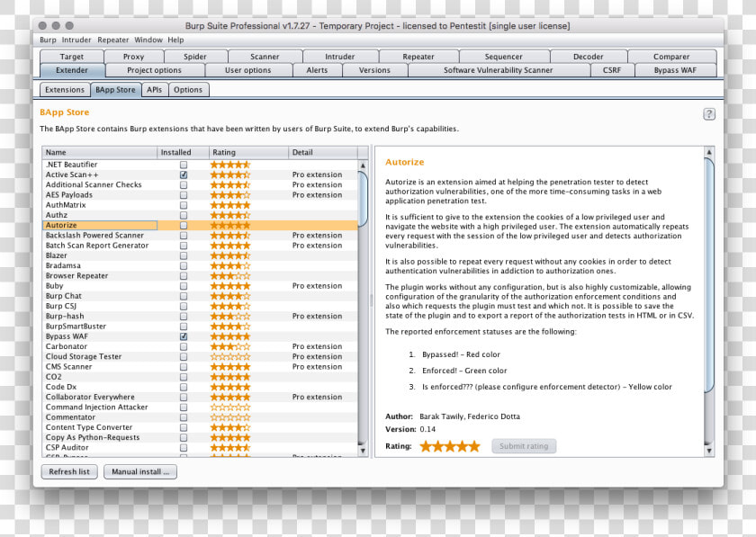Sort the list by the Name column header
This screenshot has width=756, height=537.
(x=99, y=152)
